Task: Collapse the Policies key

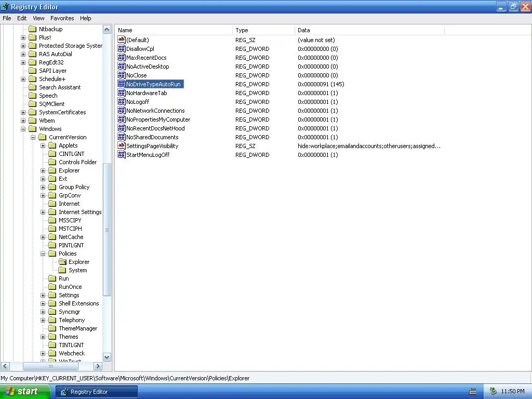Action: point(43,254)
